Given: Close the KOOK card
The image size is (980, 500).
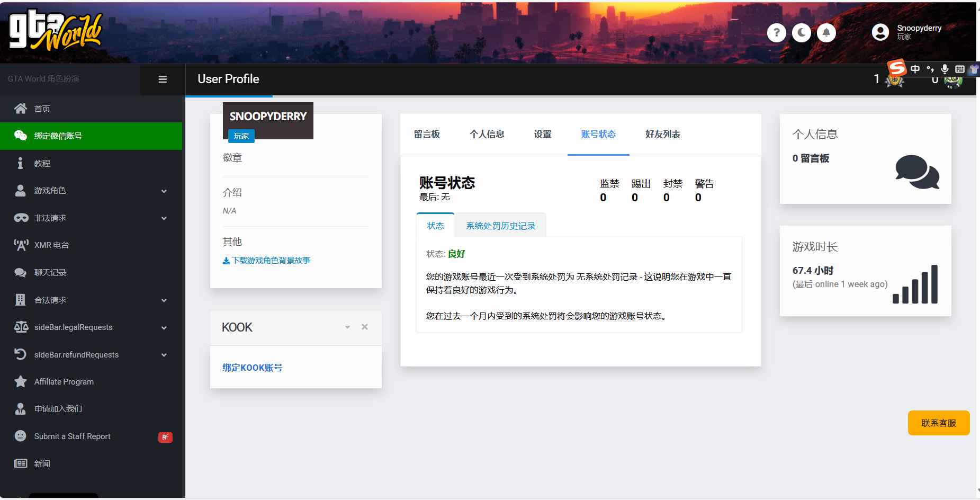Looking at the screenshot, I should 365,327.
